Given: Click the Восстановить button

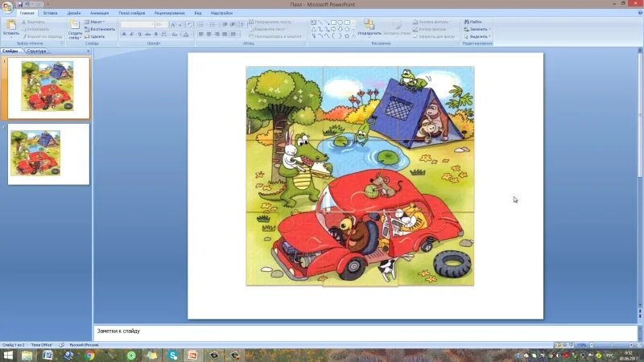Looking at the screenshot, I should coord(100,29).
